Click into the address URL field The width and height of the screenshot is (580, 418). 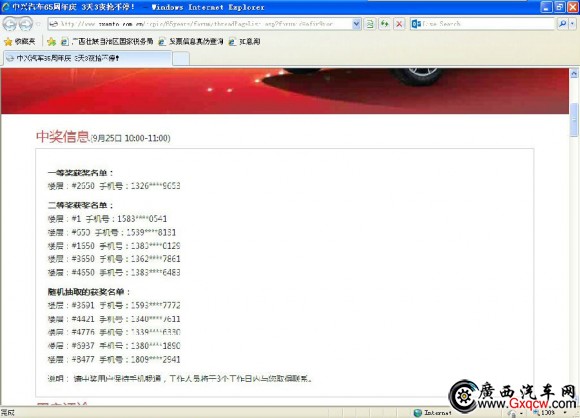click(200, 24)
